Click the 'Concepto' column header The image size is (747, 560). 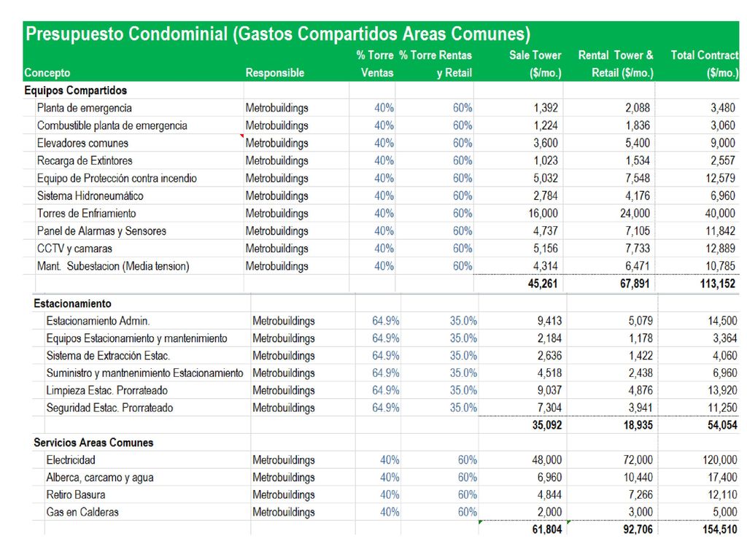click(x=47, y=73)
